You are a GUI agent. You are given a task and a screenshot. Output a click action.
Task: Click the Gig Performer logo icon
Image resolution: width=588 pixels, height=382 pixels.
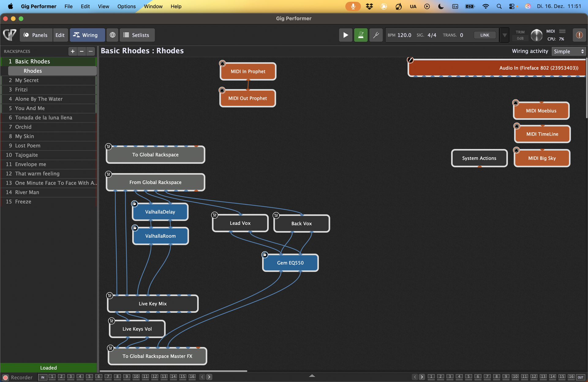click(10, 35)
